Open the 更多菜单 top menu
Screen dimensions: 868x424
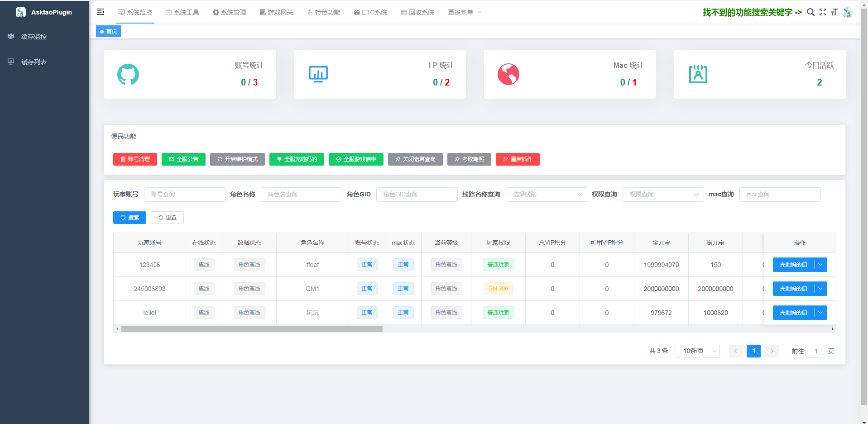click(x=465, y=12)
